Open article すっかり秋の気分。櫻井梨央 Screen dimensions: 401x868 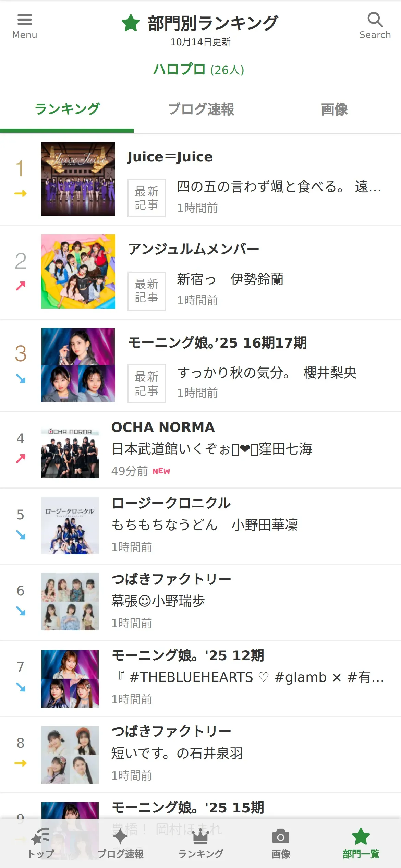coord(267,373)
